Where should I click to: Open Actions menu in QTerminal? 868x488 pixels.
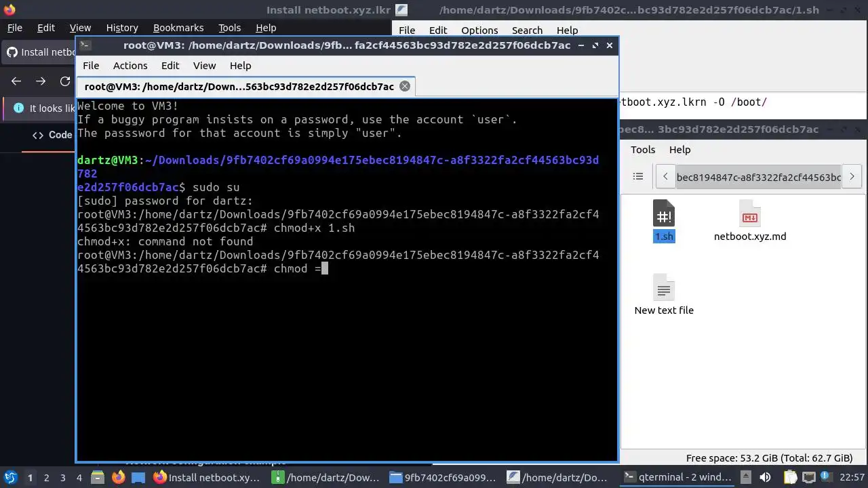tap(130, 66)
